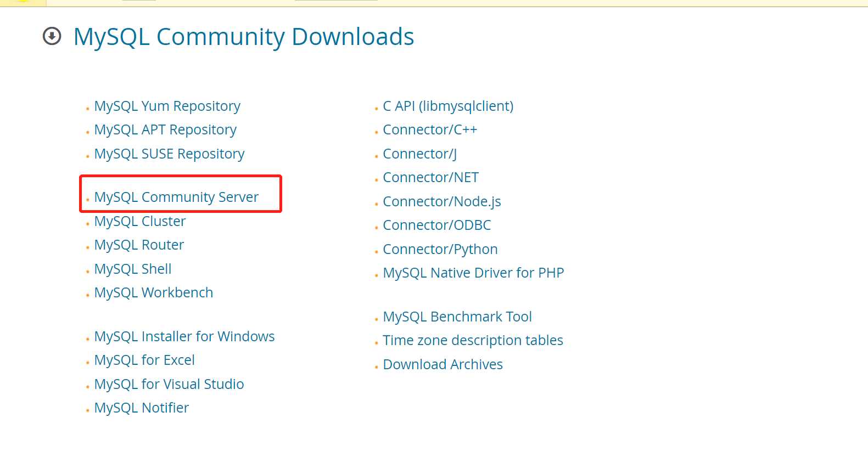Open the MySQL Community Downloads heading link
The image size is (868, 457).
tap(244, 37)
